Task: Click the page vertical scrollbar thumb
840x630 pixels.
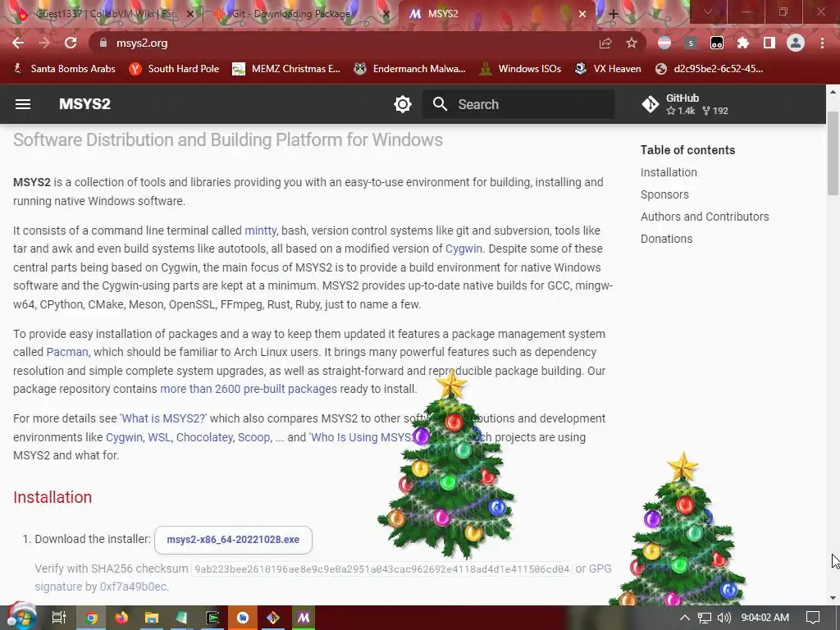Action: pyautogui.click(x=833, y=153)
